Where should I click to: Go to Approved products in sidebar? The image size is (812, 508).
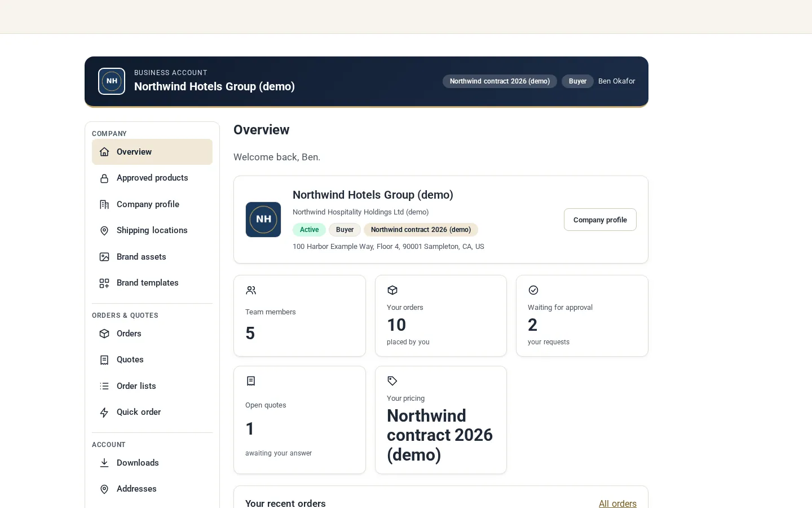tap(152, 178)
